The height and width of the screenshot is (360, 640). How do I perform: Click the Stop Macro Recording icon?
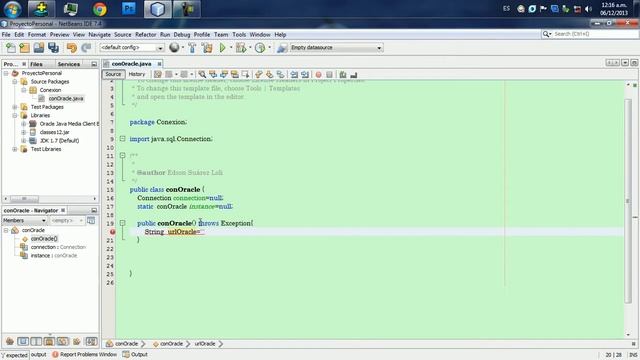329,74
